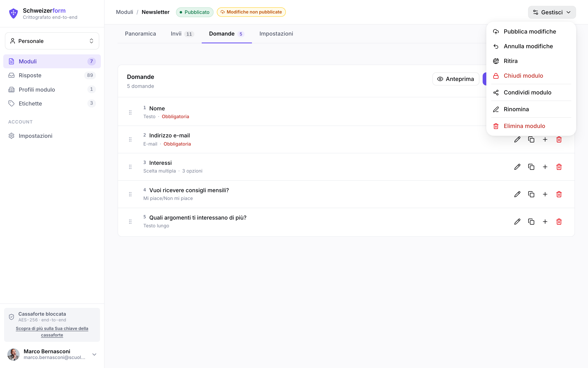Choose Rinomina from the menu
Screen dimensions: 588x368
click(x=531, y=109)
